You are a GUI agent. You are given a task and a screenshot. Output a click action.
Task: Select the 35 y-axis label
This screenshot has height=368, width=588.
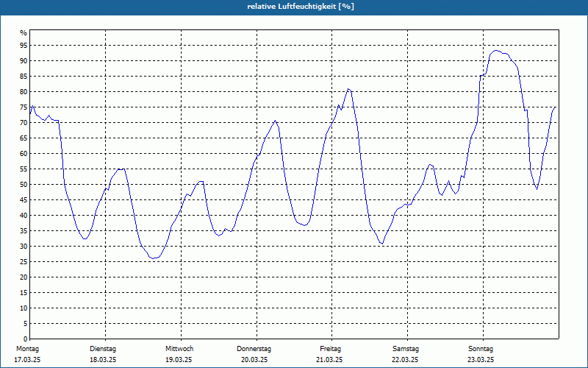pos(24,231)
